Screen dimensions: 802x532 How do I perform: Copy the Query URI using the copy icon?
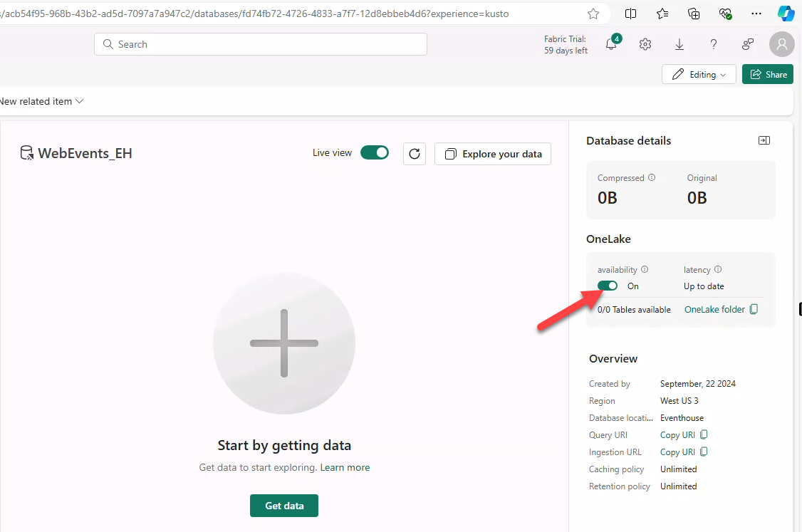tap(704, 434)
